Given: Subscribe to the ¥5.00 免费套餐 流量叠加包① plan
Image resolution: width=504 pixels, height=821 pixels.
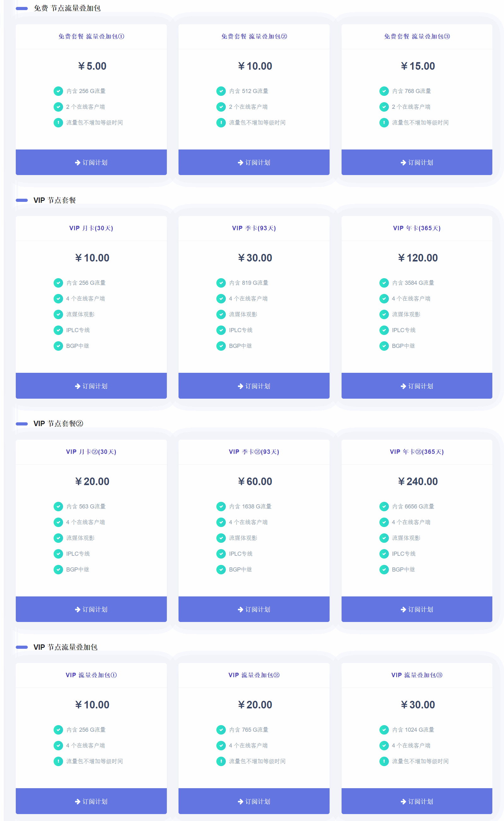Looking at the screenshot, I should click(x=91, y=162).
